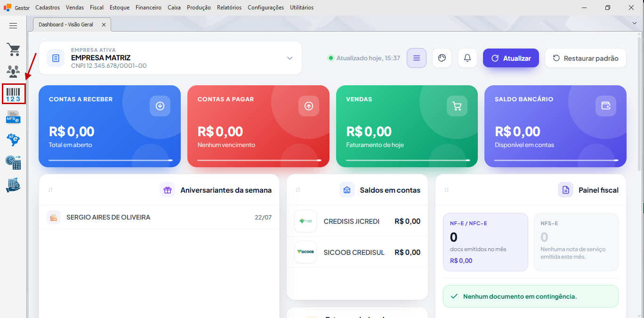Open the hand with calculator icon in the sidebar
This screenshot has height=318, width=644.
pos(13,185)
